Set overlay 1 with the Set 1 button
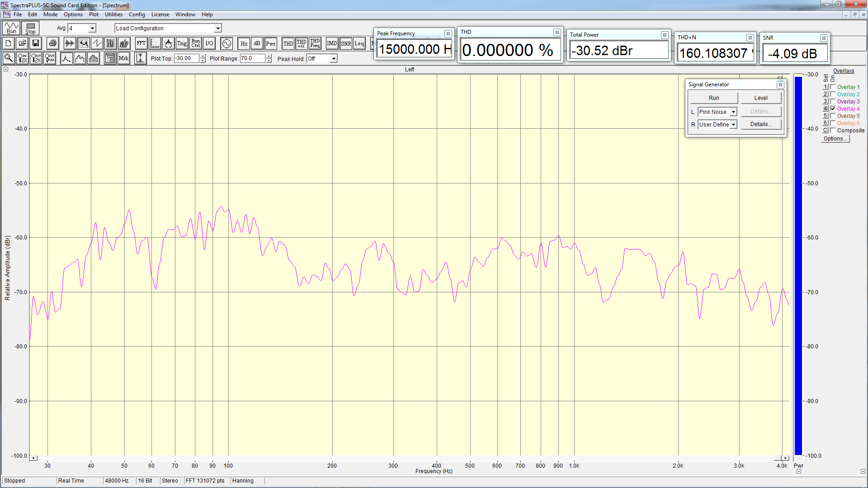Screen dimensions: 868x488 [x=826, y=87]
